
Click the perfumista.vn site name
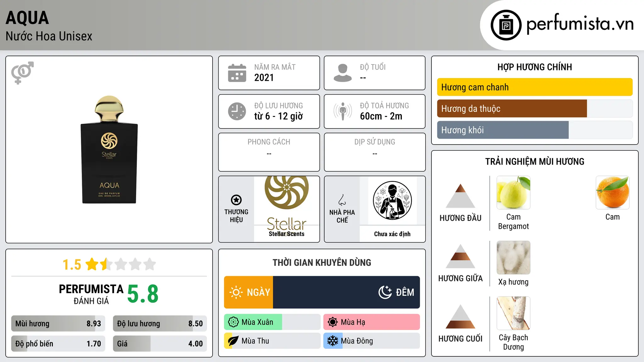pyautogui.click(x=580, y=25)
